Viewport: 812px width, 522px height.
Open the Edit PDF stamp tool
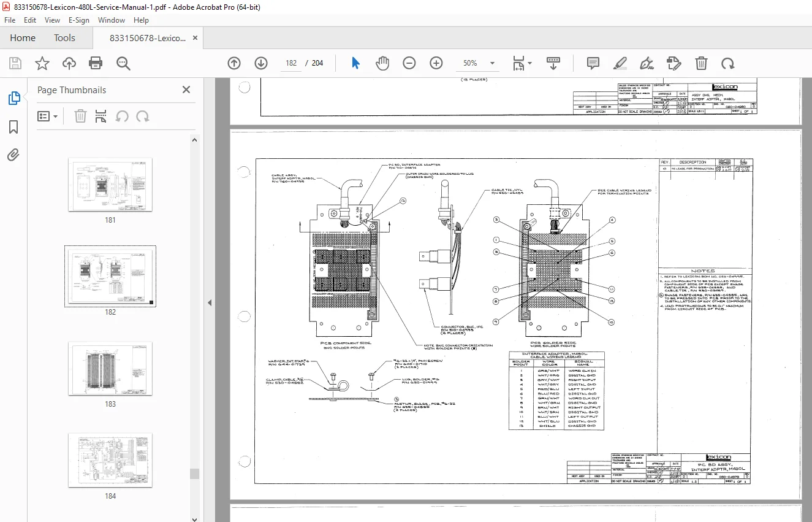click(x=674, y=63)
